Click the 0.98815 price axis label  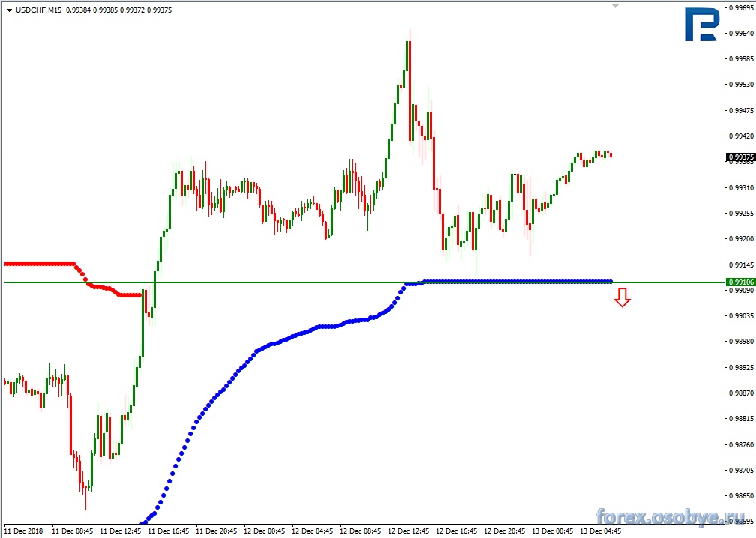point(742,419)
